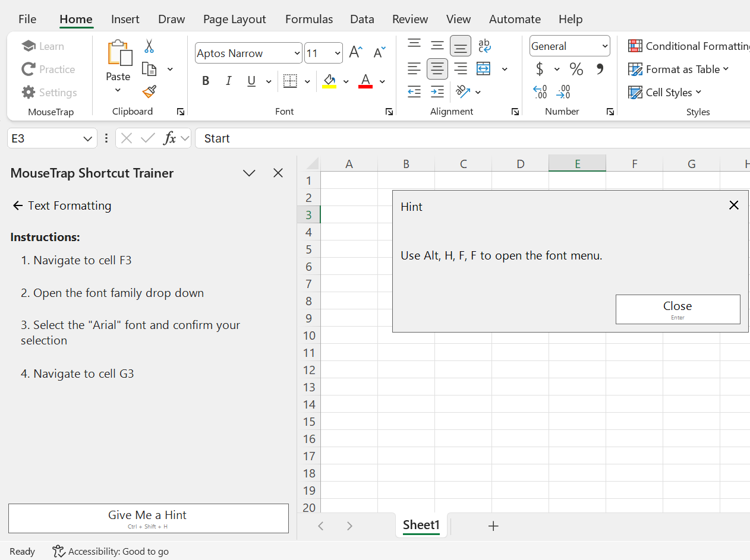Select the Format Painter tool
Screen dimensions: 750x560
149,92
